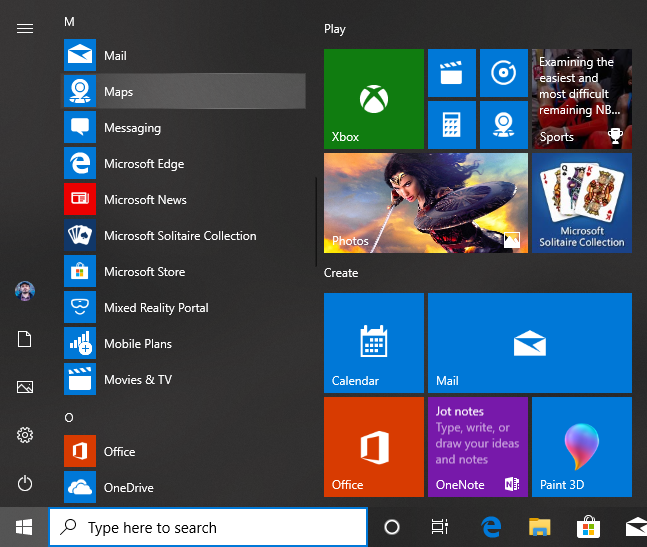Viewport: 647px width, 547px height.
Task: Click the letter O section header
Action: coord(69,417)
